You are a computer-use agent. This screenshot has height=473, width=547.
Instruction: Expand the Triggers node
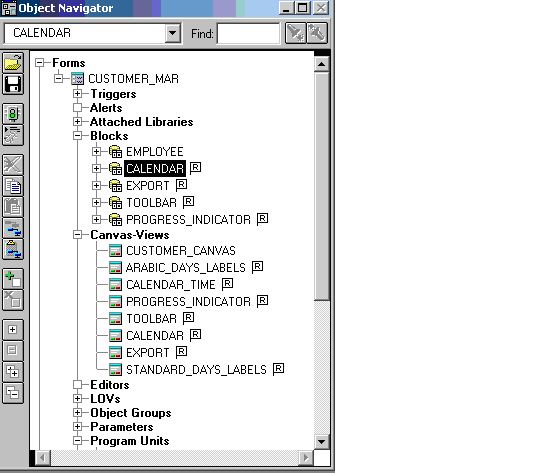click(77, 93)
